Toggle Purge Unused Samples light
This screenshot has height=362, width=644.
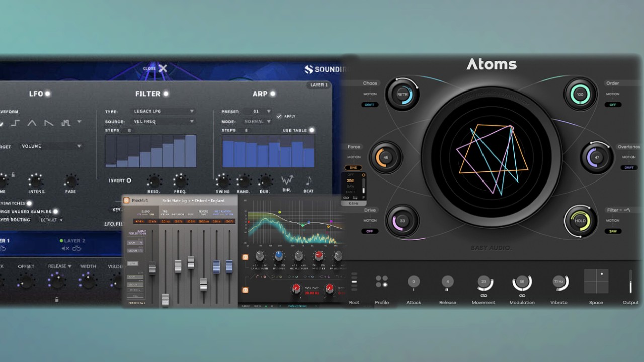click(56, 211)
